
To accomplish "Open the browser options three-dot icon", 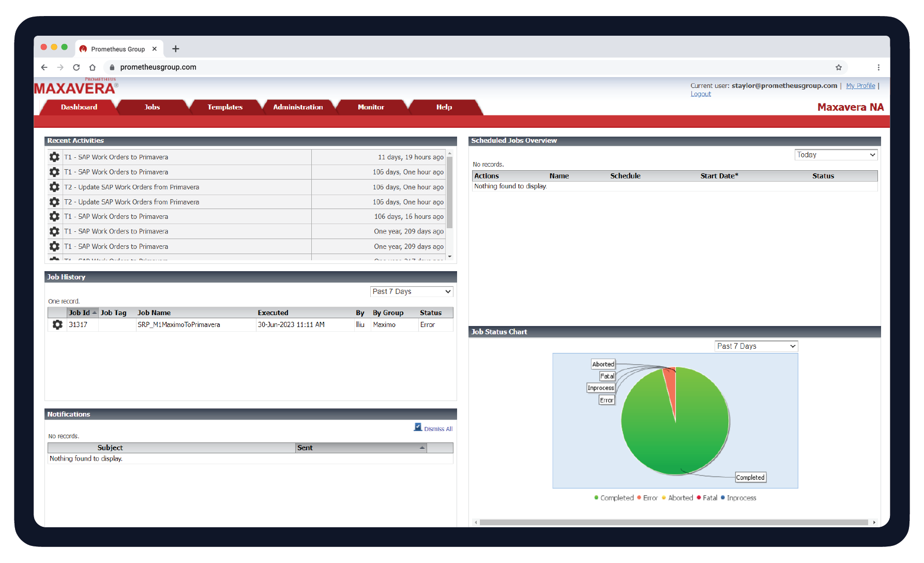I will click(x=878, y=67).
